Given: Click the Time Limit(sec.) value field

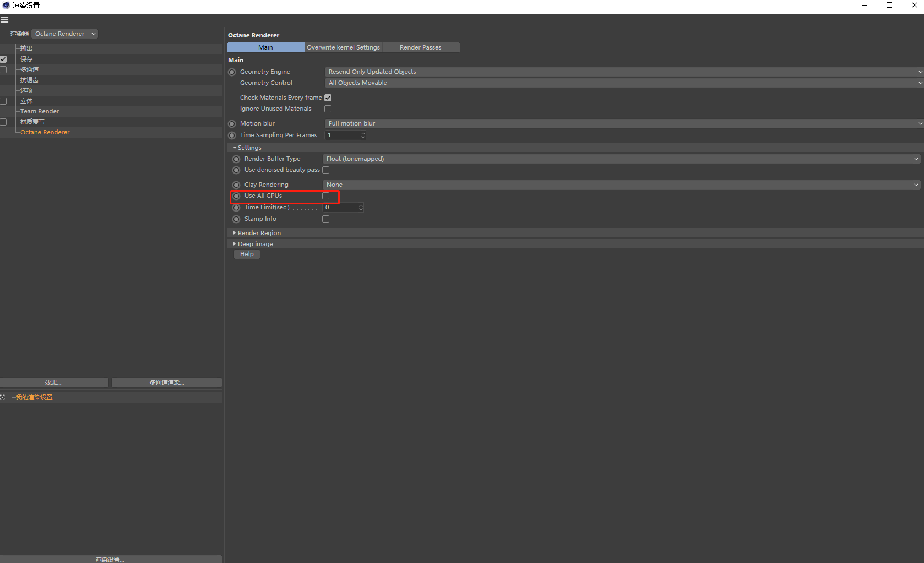Looking at the screenshot, I should click(x=340, y=208).
